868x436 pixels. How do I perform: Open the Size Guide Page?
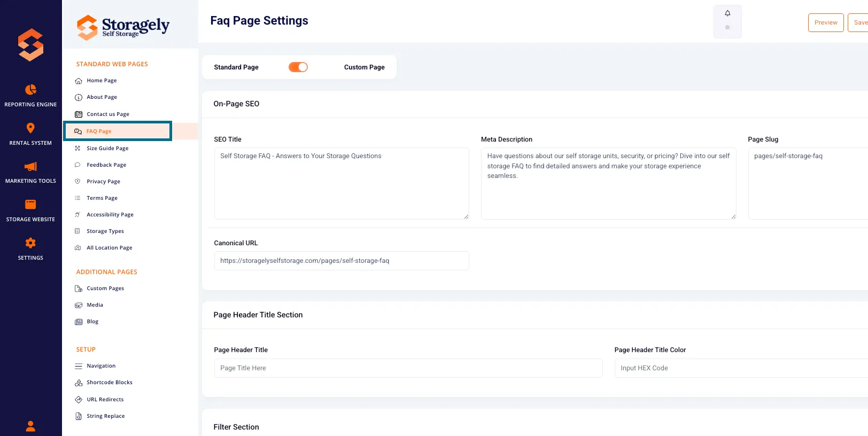(x=107, y=149)
